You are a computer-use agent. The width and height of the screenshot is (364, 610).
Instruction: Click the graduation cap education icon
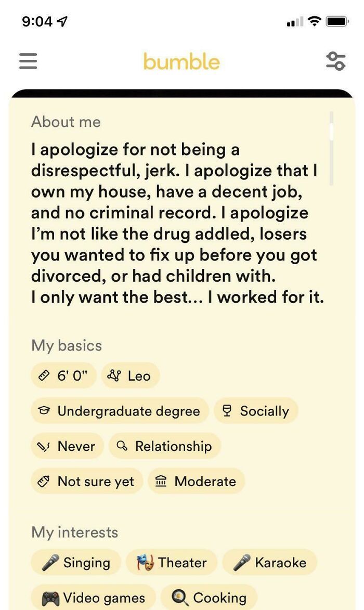tap(46, 411)
